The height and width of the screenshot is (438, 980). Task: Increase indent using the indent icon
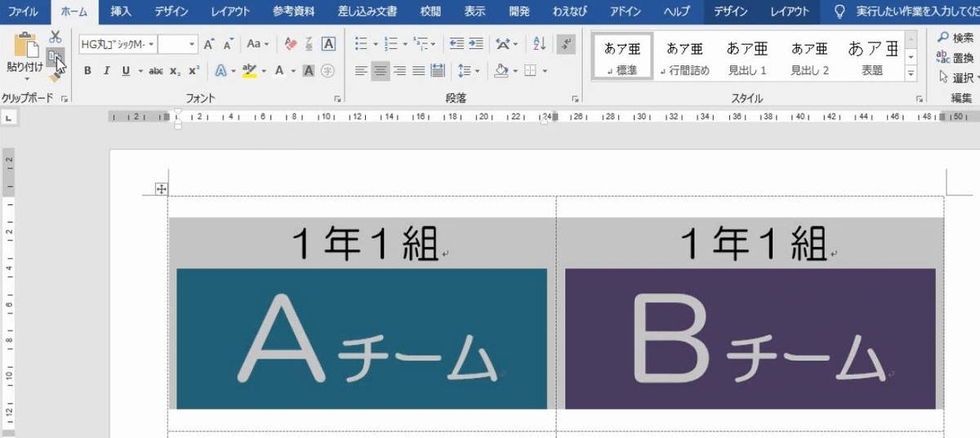475,44
